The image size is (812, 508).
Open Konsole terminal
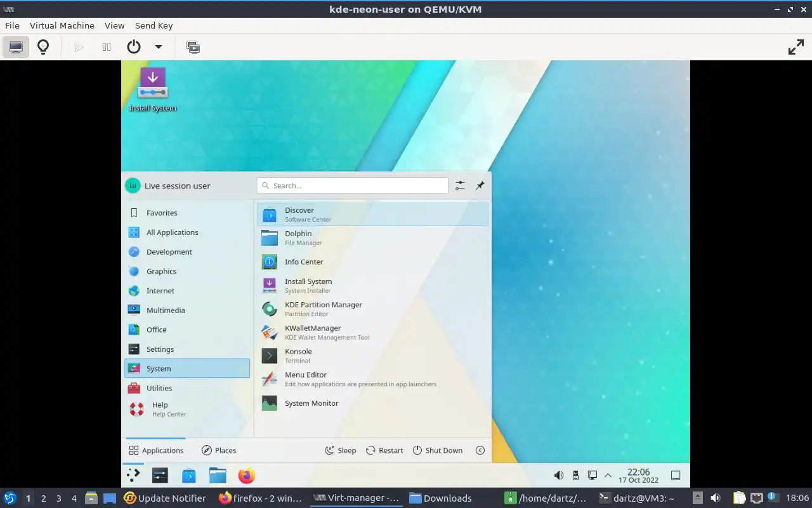372,356
